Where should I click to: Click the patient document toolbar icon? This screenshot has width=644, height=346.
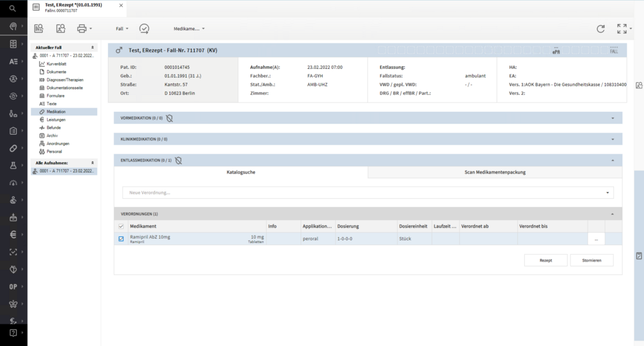pyautogui.click(x=61, y=28)
